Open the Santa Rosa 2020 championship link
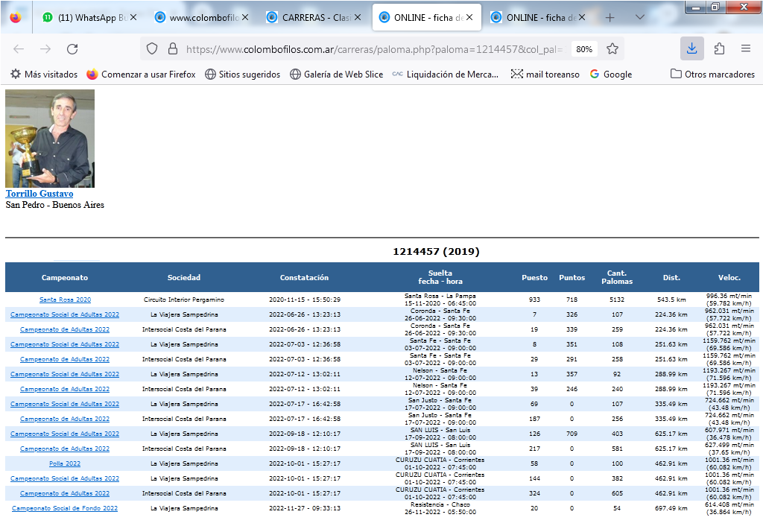Image resolution: width=763 pixels, height=532 pixels. 65,300
